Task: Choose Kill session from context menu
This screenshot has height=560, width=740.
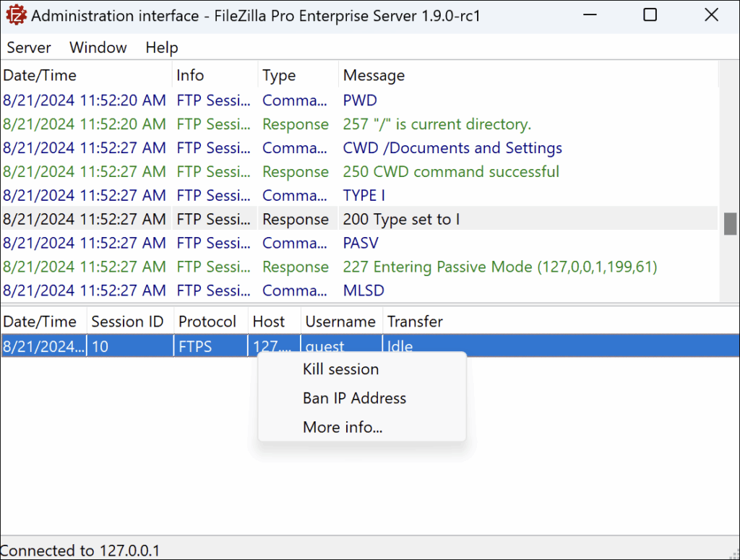Action: tap(340, 369)
